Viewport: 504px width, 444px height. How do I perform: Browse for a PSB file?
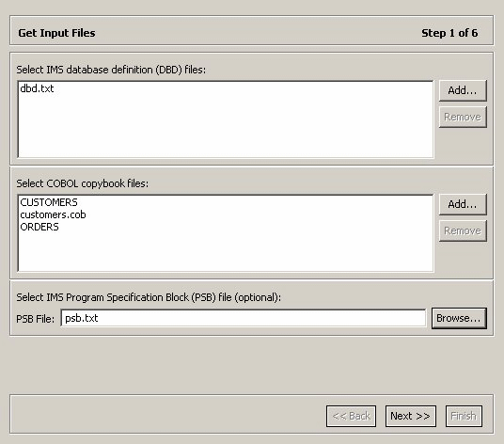(459, 318)
